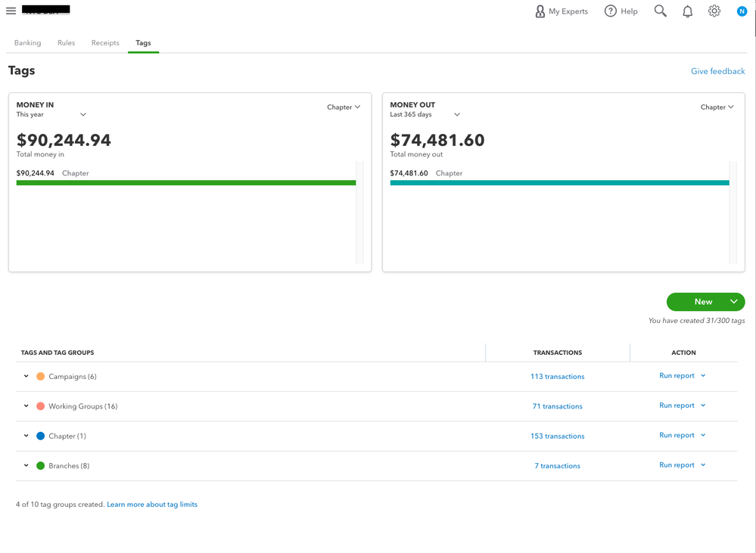The width and height of the screenshot is (756, 553).
Task: Click the green New button
Action: 703,302
